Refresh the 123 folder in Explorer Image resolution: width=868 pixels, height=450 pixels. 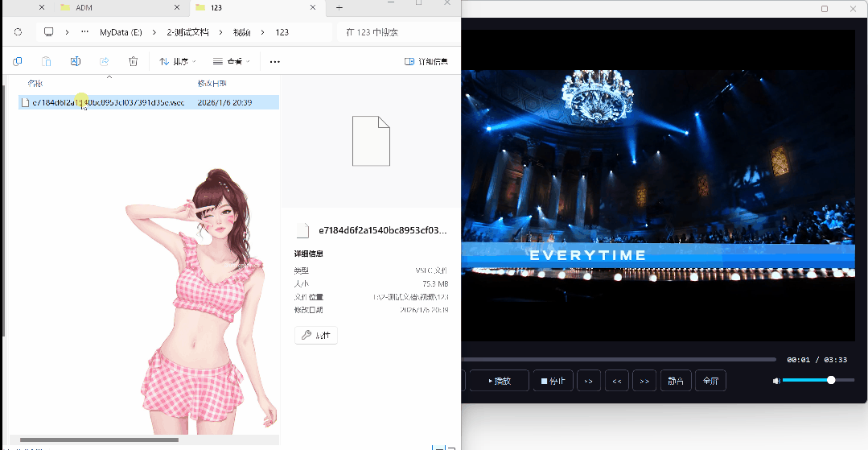[x=18, y=32]
